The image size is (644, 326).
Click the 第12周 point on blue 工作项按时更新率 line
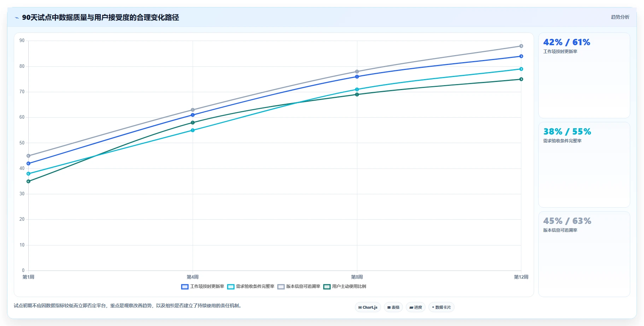pos(521,56)
